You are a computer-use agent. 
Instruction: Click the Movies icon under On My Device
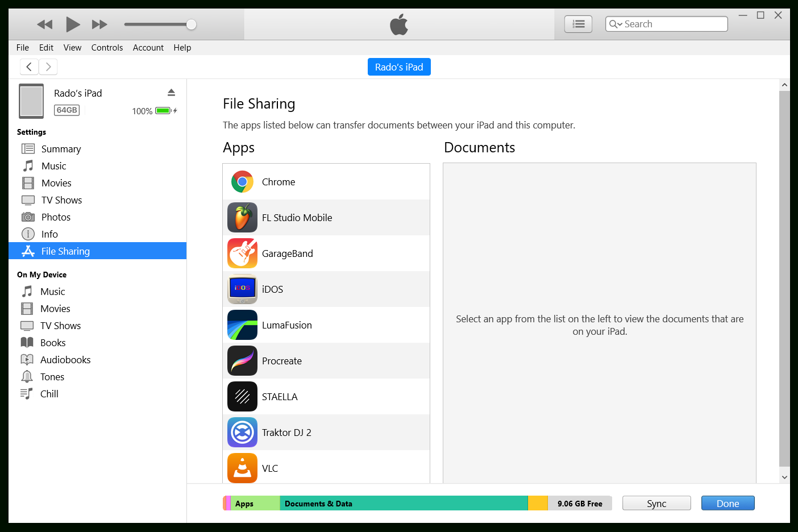click(x=27, y=309)
